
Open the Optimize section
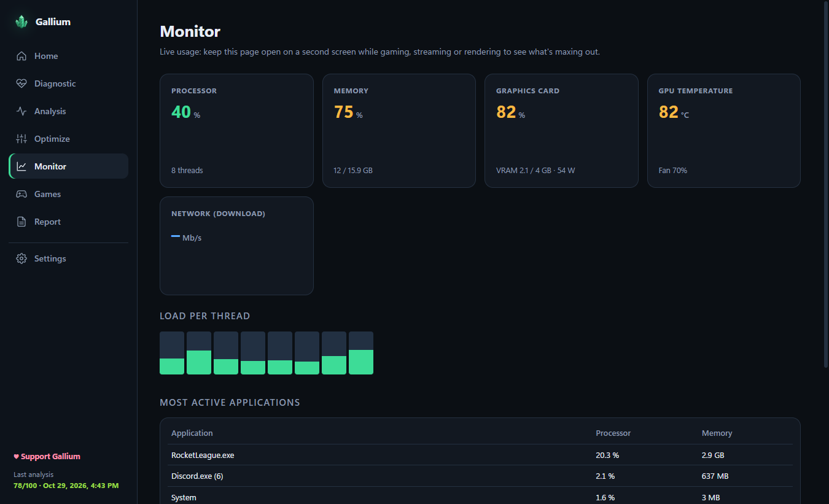click(x=68, y=139)
